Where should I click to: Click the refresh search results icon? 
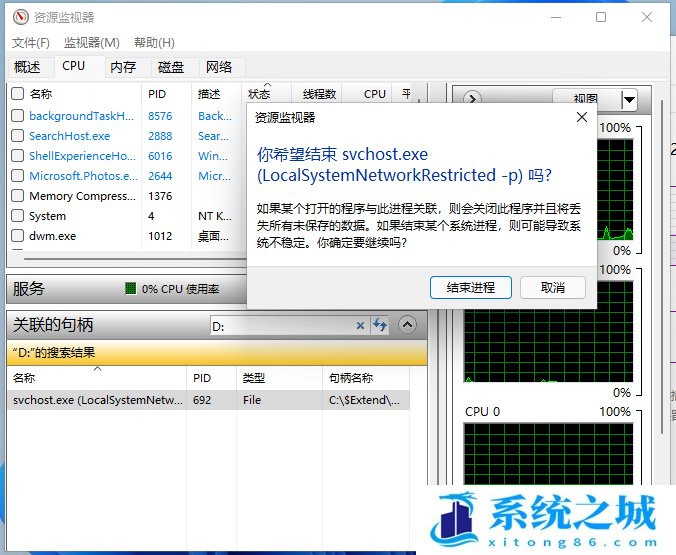pyautogui.click(x=380, y=325)
